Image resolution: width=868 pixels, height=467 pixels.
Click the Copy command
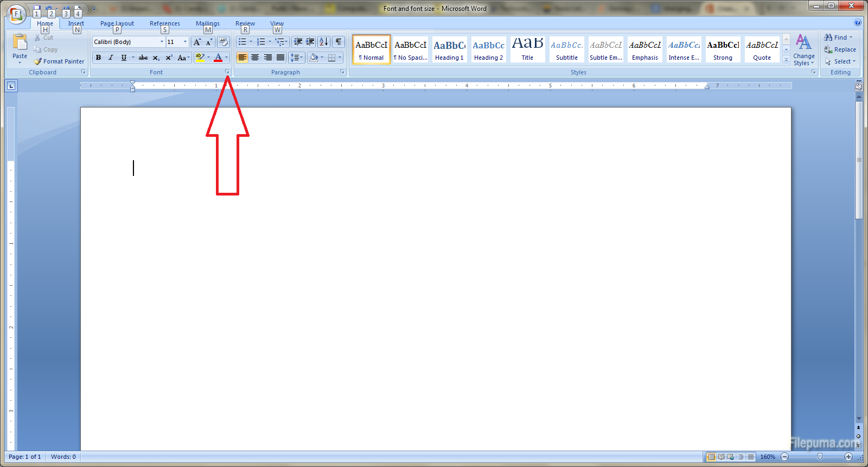point(46,49)
